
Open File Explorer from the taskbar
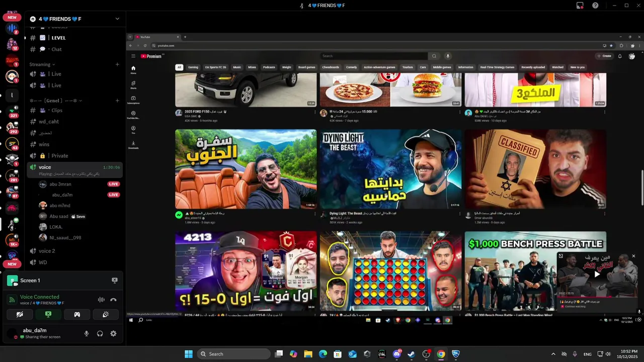[308, 354]
